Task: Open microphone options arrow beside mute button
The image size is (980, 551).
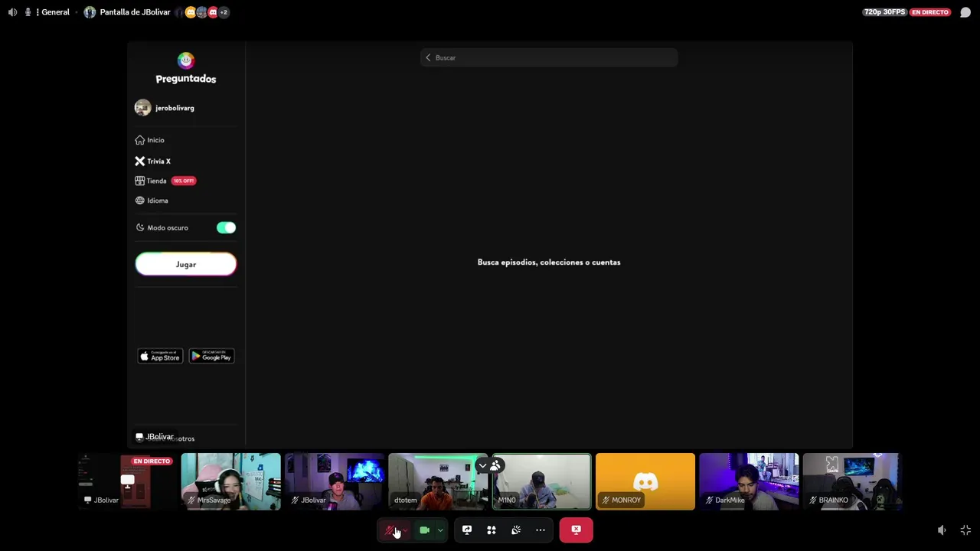Action: click(x=406, y=530)
